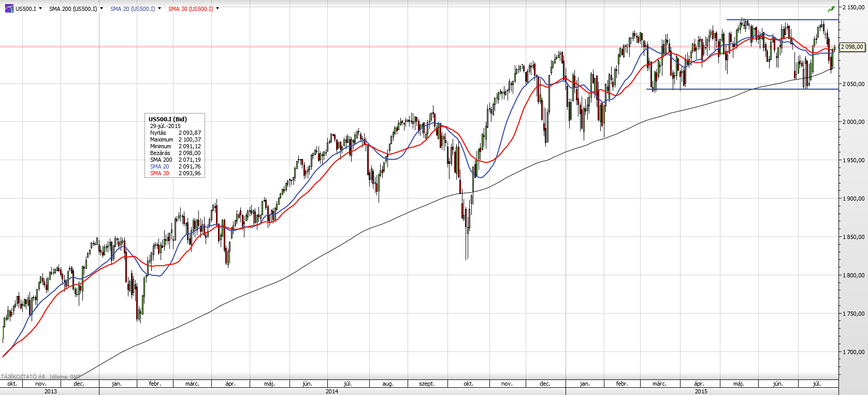The height and width of the screenshot is (395, 868).
Task: Expand the red SMA 30 (US500.I) dropdown
Action: point(218,8)
